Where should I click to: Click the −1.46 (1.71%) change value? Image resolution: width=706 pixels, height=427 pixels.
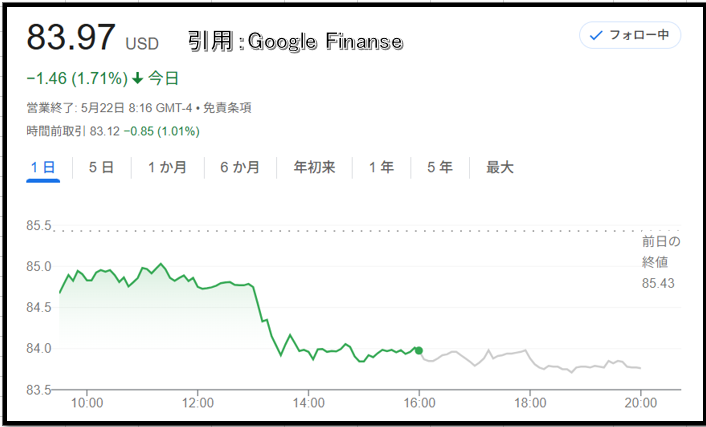coord(77,79)
